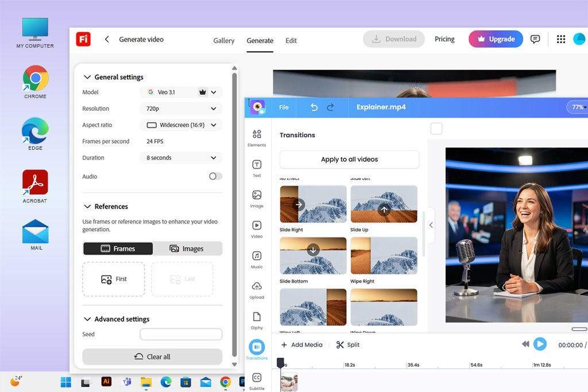Switch to the Gallery tab

(x=224, y=41)
